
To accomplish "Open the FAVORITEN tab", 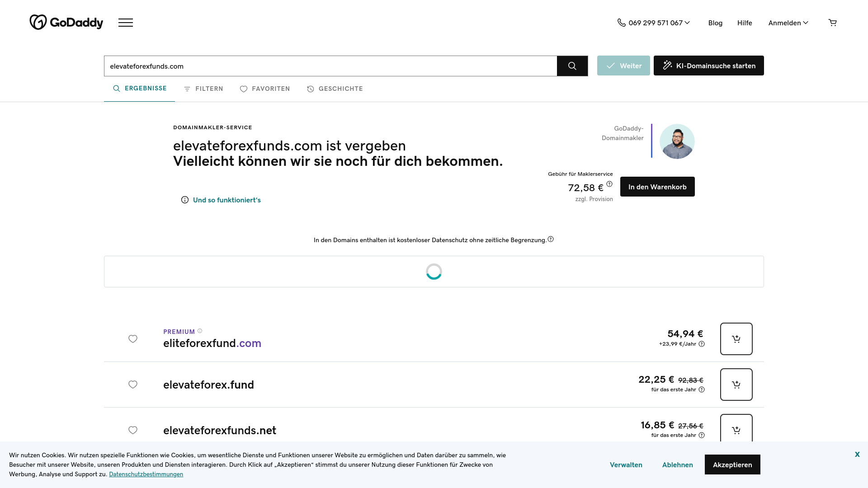I will tap(265, 89).
